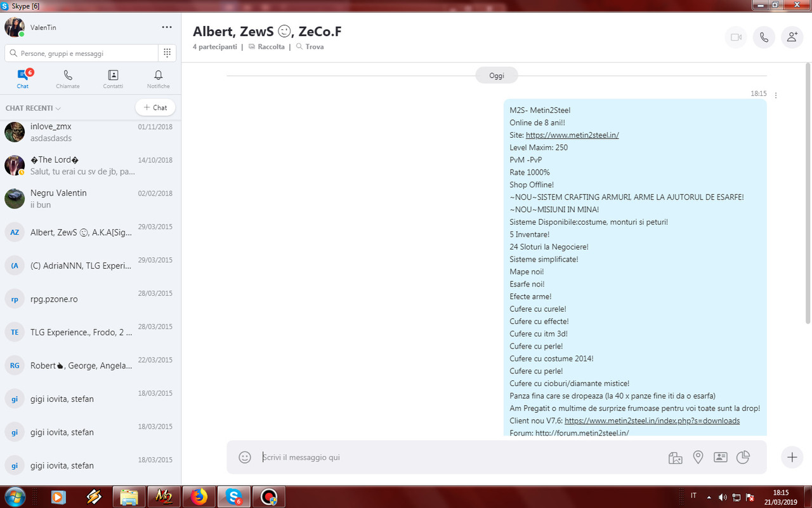
Task: Open the emoji picker
Action: [x=245, y=457]
